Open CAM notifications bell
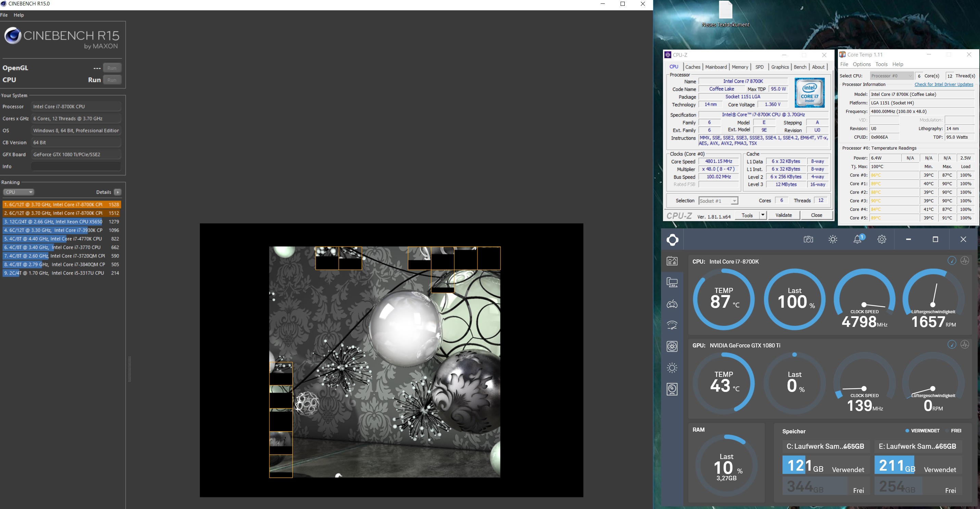 click(x=858, y=239)
